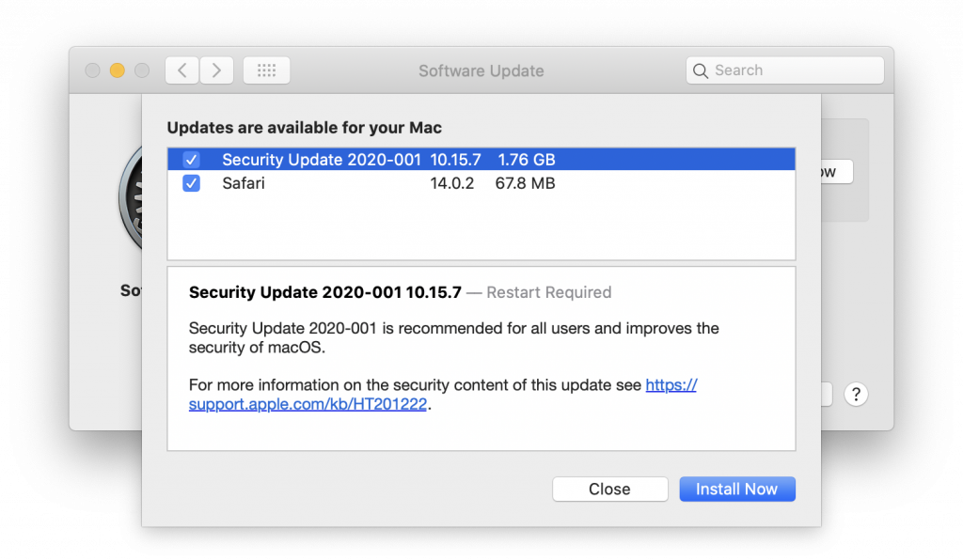Click the Software Update window title
963x560 pixels.
coord(481,70)
